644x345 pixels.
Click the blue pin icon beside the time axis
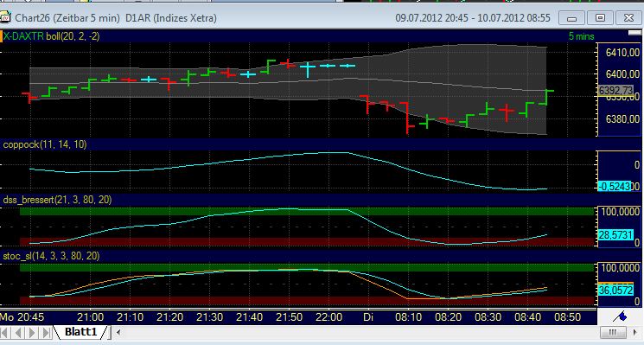(620, 316)
